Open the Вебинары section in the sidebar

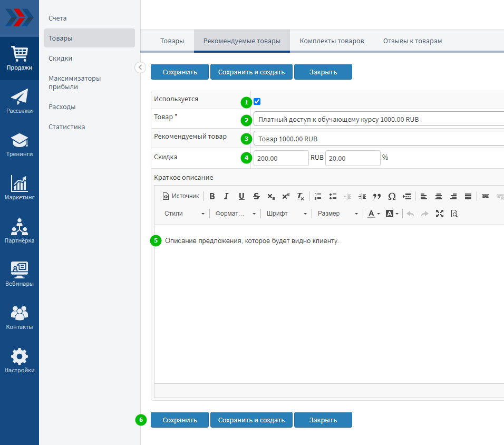(x=20, y=274)
